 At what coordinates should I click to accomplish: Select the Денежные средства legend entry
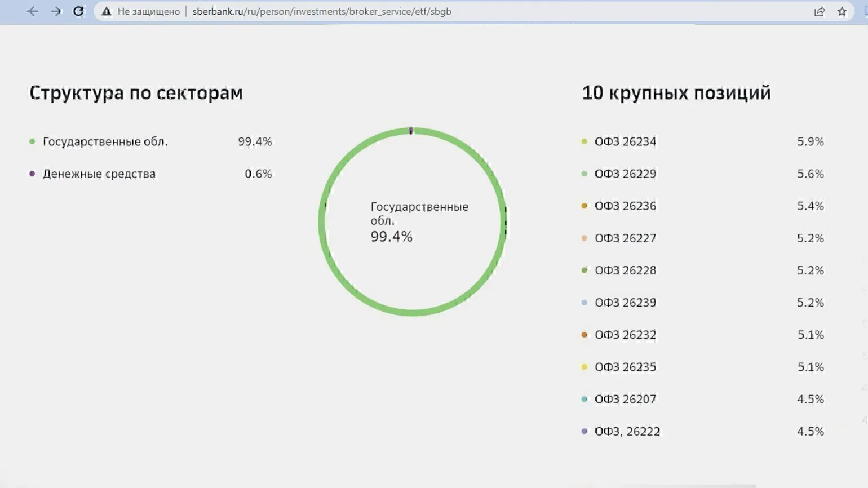(99, 174)
